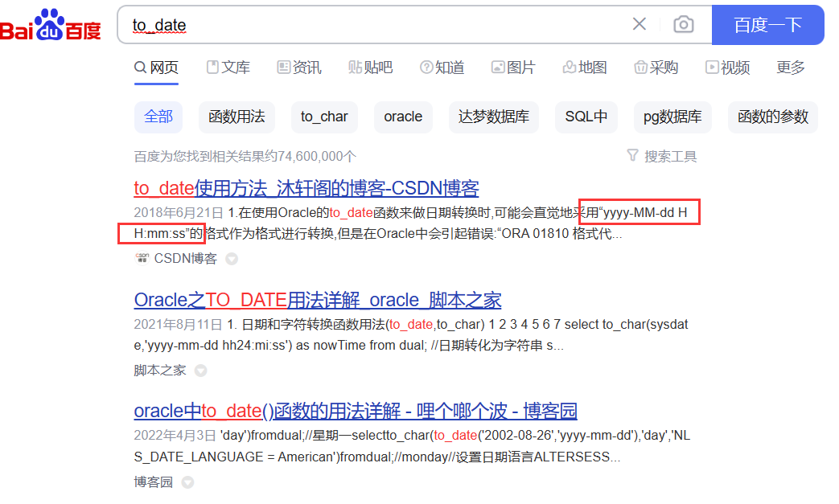Viewport: 839px width, 504px height.
Task: Filter by pg数据库 chip
Action: pyautogui.click(x=672, y=117)
